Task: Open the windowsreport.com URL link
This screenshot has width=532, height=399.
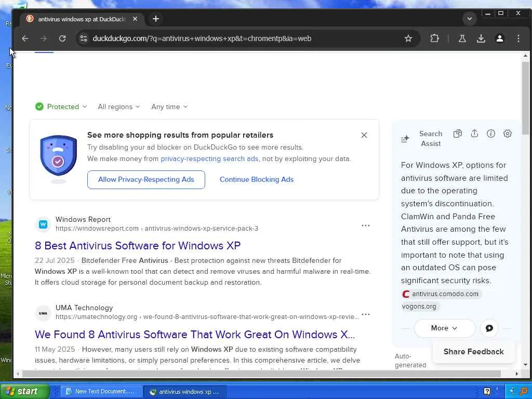Action: pyautogui.click(x=157, y=229)
